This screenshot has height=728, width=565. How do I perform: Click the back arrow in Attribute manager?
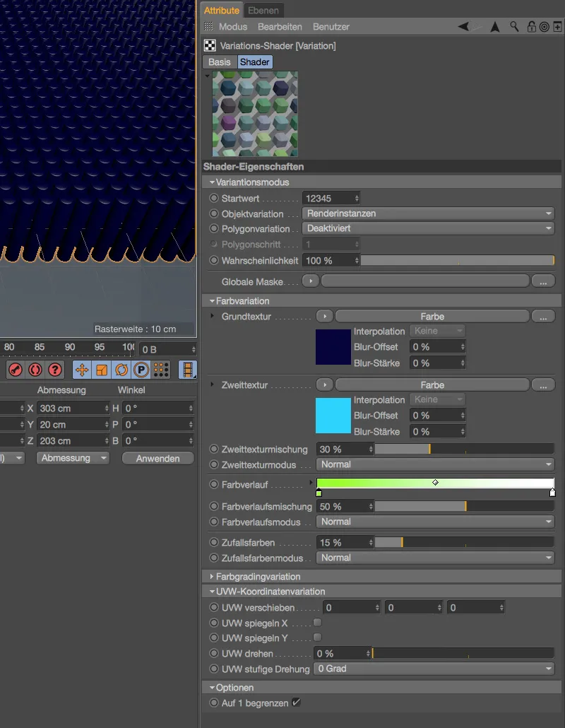(x=464, y=27)
